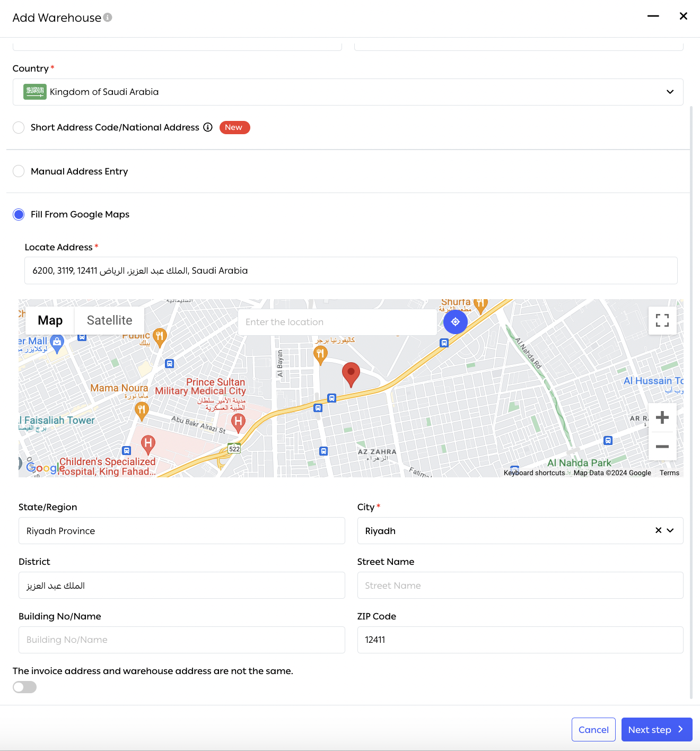The height and width of the screenshot is (751, 700).
Task: Click the blue my-location target button
Action: point(455,322)
